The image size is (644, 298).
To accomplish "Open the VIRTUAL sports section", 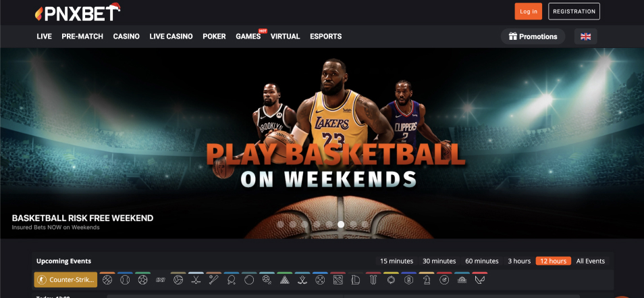I will pos(285,36).
